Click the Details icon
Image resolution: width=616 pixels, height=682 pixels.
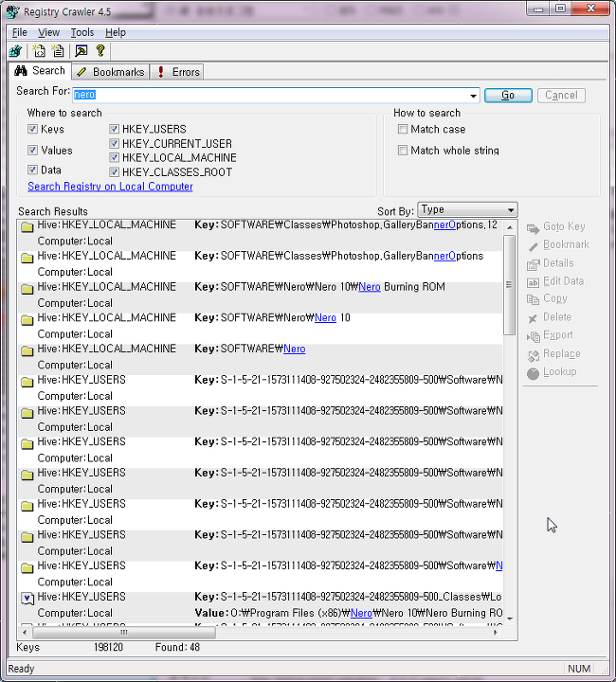coord(533,264)
